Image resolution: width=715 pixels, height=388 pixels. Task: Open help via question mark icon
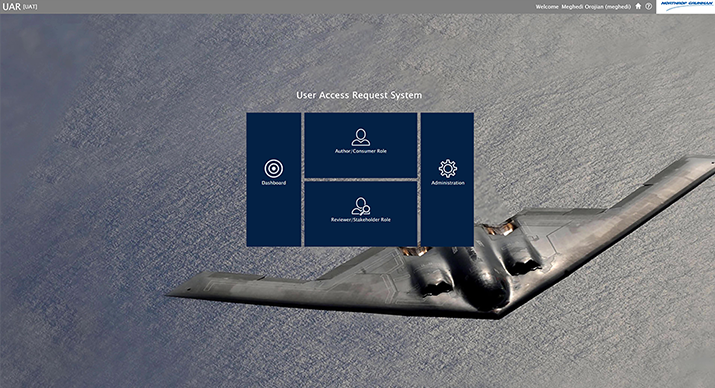coord(648,6)
